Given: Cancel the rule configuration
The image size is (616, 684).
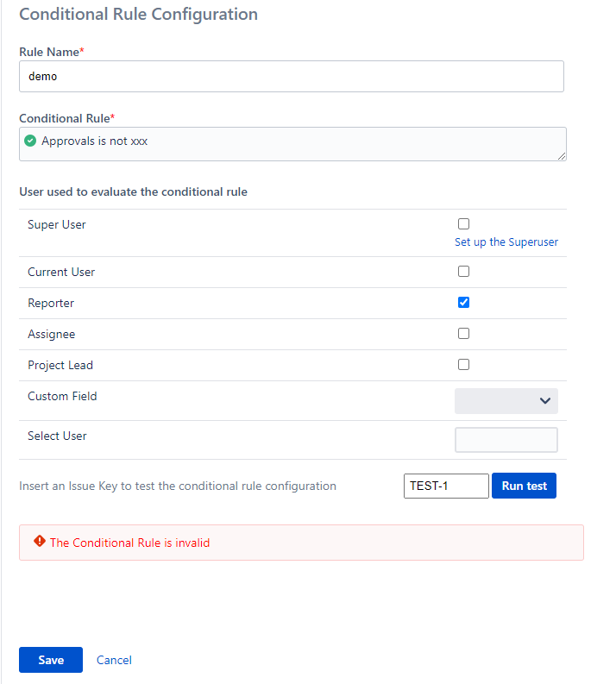Looking at the screenshot, I should point(114,660).
